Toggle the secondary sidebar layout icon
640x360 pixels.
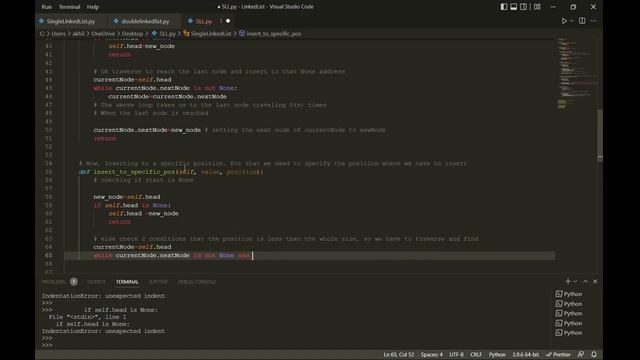pos(523,7)
